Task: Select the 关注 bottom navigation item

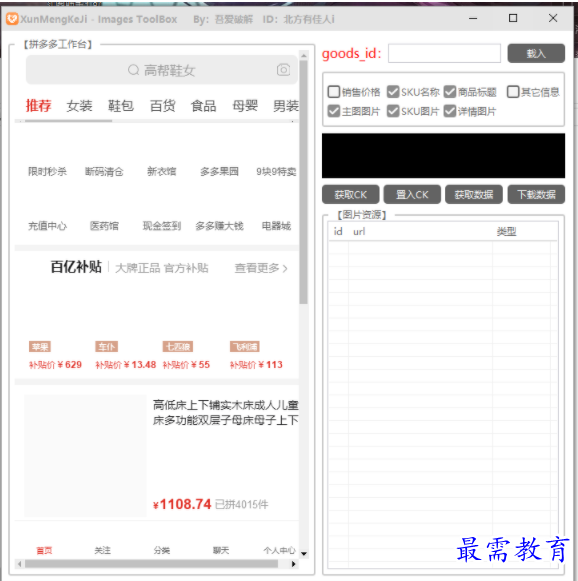Action: pyautogui.click(x=103, y=550)
